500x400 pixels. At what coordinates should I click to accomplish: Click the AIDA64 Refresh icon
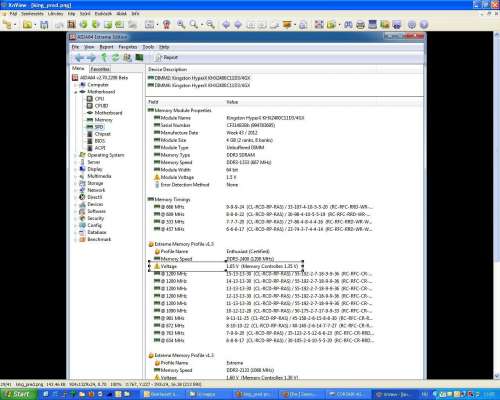click(x=115, y=57)
